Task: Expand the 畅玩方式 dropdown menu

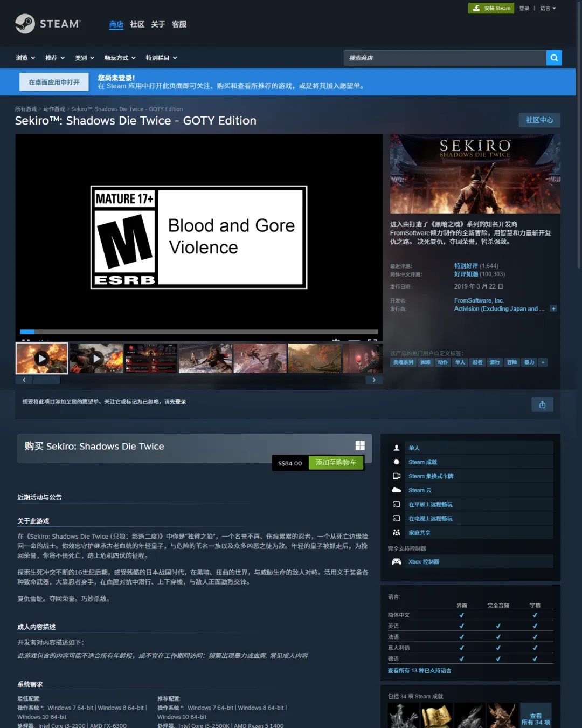Action: click(120, 58)
